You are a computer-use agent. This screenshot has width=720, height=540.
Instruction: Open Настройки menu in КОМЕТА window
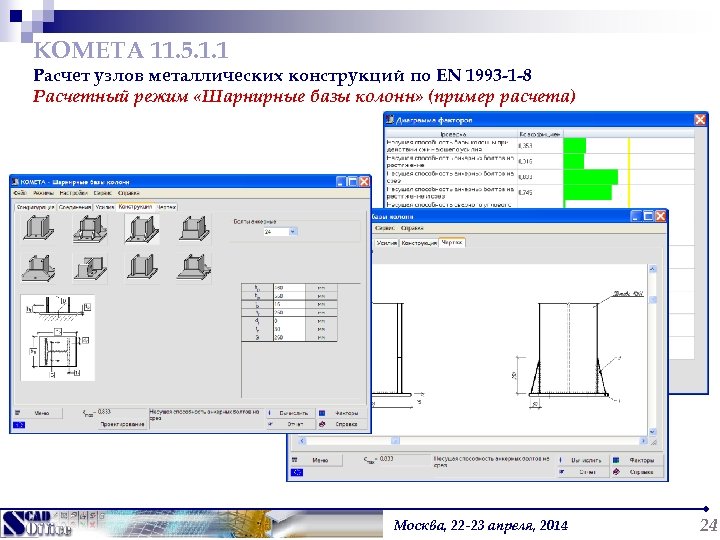pyautogui.click(x=73, y=193)
